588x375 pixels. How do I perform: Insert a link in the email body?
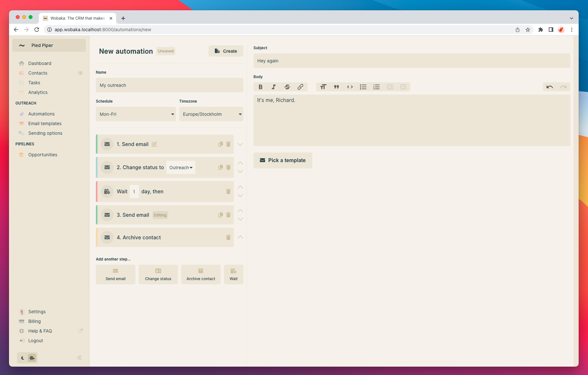[300, 87]
